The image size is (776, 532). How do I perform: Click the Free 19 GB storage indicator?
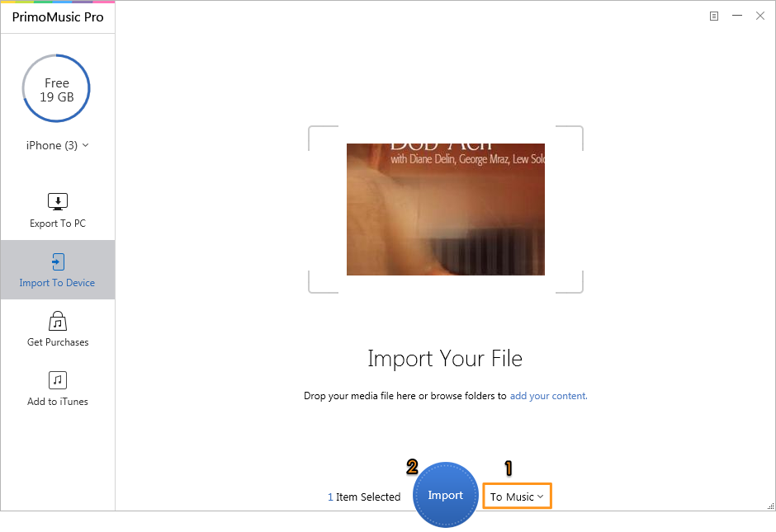(x=56, y=88)
